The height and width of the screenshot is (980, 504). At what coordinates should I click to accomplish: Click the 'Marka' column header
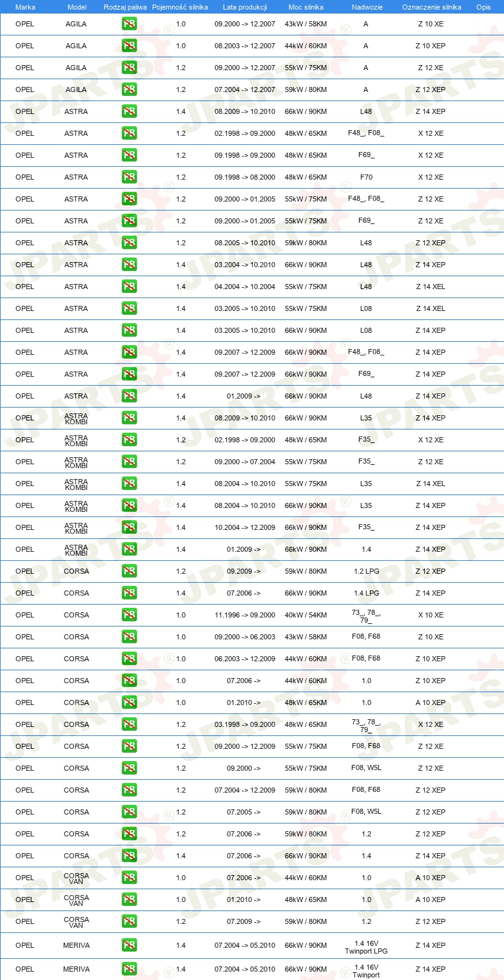point(25,6)
